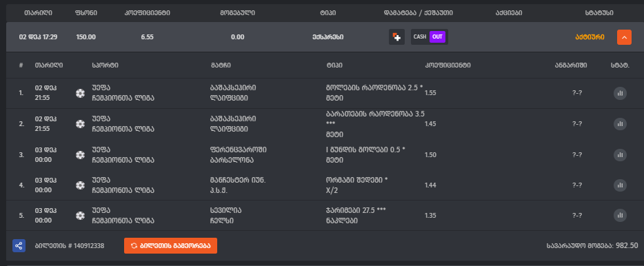Viewport: 644px width, 266px height.
Task: Click football icon in row 5
Action: 80,215
